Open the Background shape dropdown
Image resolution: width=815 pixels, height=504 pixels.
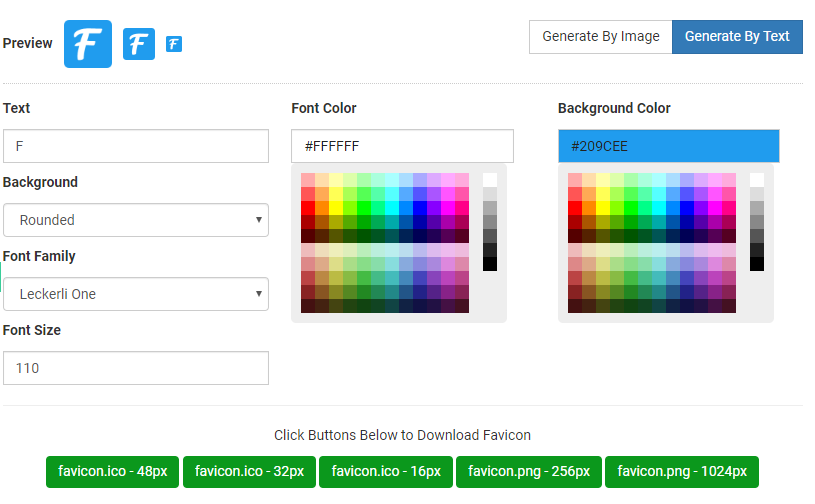coord(136,220)
